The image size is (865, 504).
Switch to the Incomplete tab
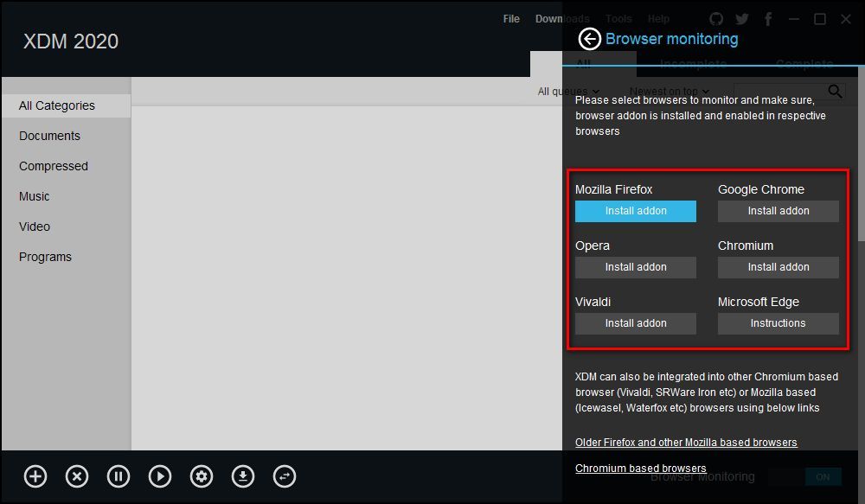point(693,65)
